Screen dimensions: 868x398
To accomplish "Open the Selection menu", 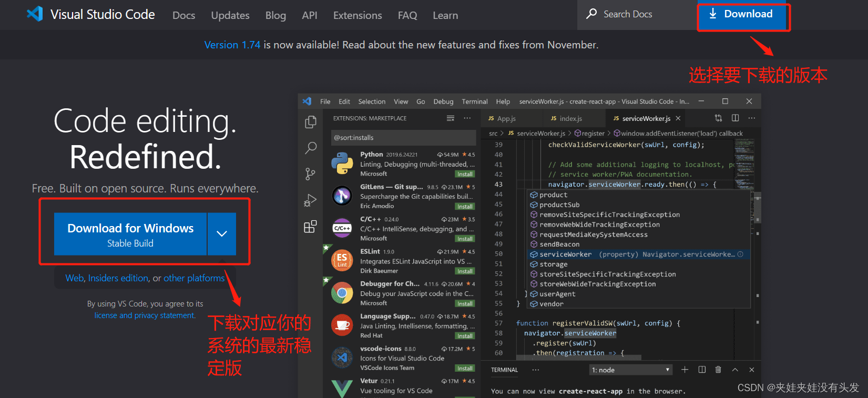I will pos(372,101).
